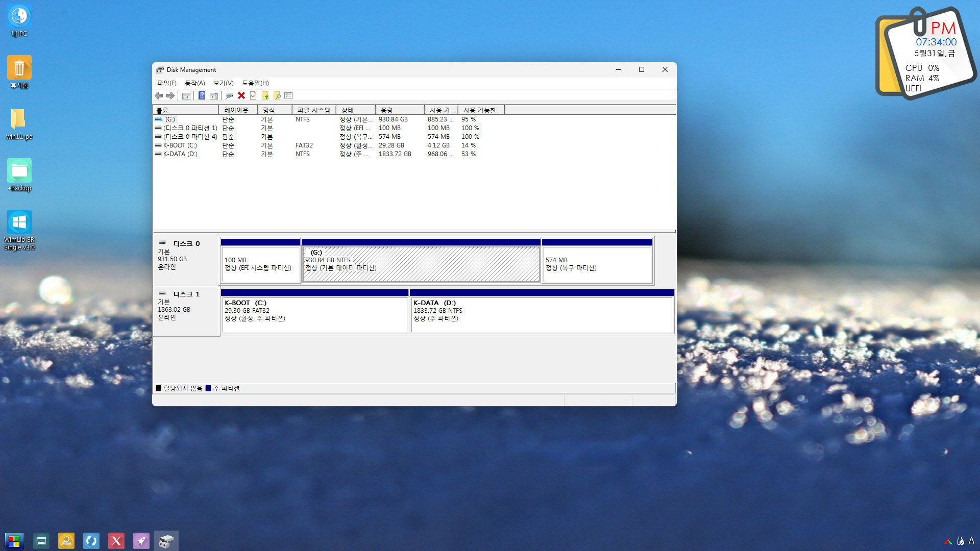Screen dimensions: 980x551
Task: Click the Forward arrow in the toolbar
Action: [x=170, y=95]
